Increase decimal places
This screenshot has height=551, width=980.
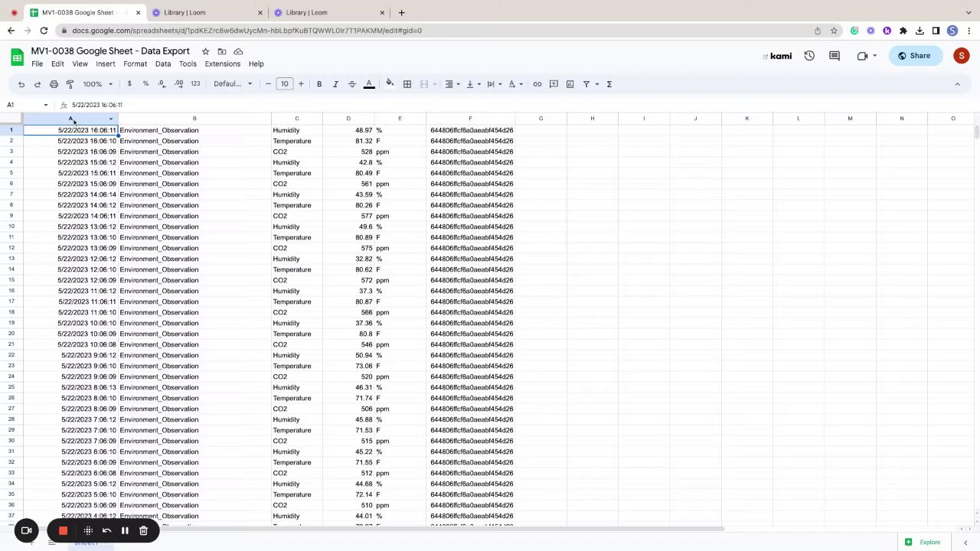[x=178, y=84]
